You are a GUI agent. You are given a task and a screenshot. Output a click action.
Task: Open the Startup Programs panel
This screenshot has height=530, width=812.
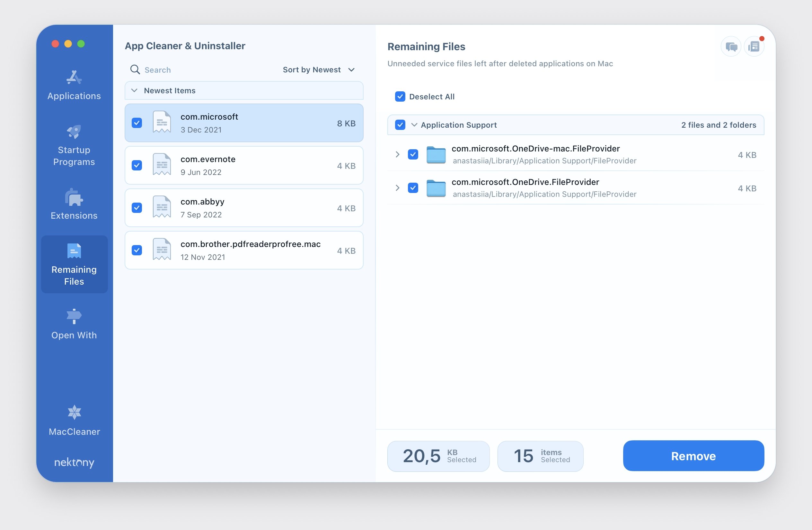tap(74, 145)
